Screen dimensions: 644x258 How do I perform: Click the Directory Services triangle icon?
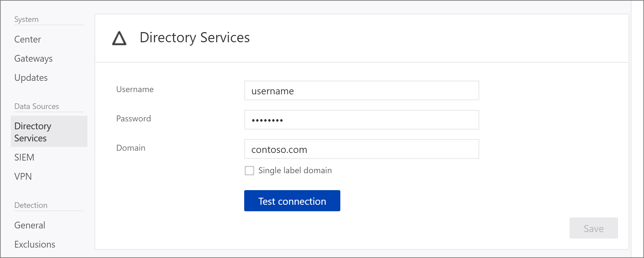[x=119, y=38]
